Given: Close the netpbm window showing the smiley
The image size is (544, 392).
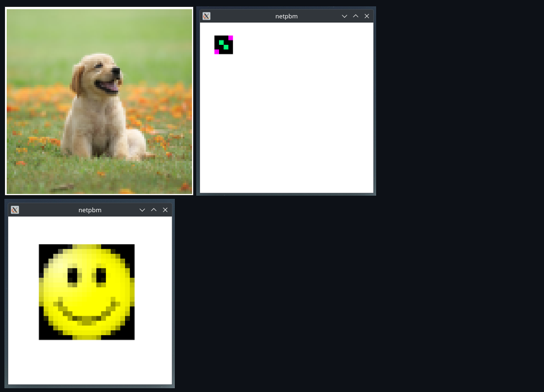Looking at the screenshot, I should pos(165,210).
